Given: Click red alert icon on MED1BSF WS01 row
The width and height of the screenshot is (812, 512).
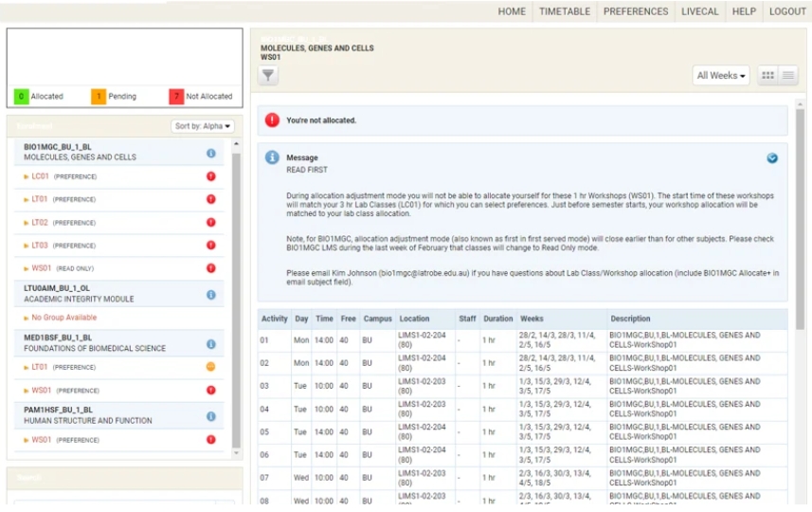Looking at the screenshot, I should [x=210, y=390].
